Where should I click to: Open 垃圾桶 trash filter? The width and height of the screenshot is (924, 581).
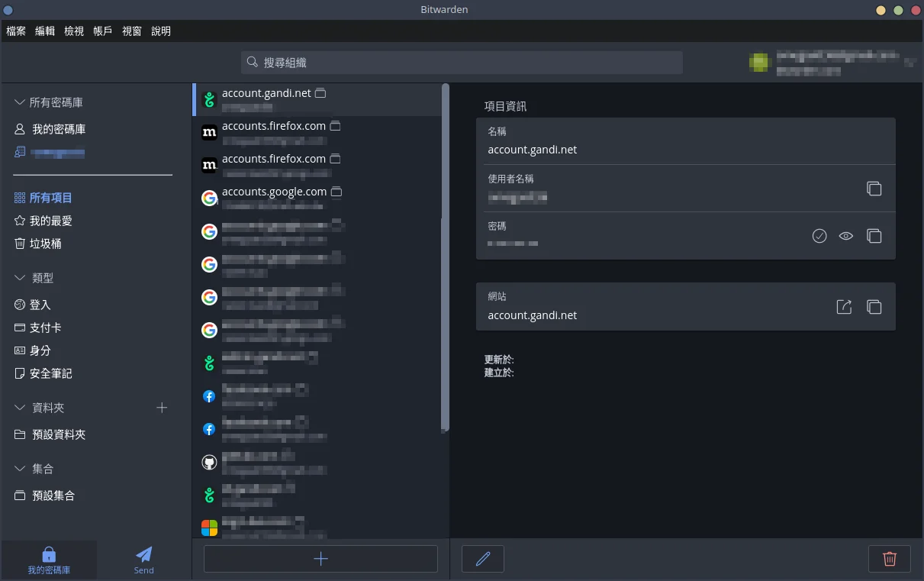point(38,244)
